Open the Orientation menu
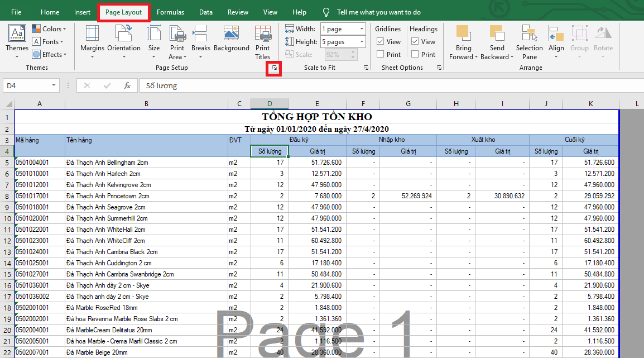644x358 pixels. [x=124, y=39]
